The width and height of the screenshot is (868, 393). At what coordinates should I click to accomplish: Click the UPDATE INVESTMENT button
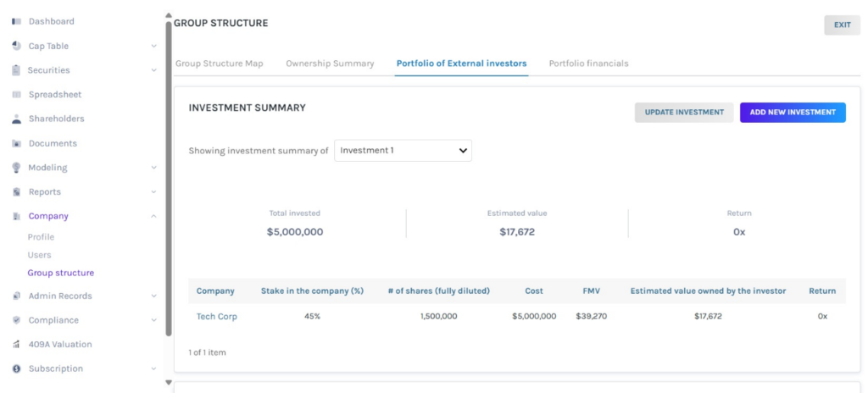point(684,113)
